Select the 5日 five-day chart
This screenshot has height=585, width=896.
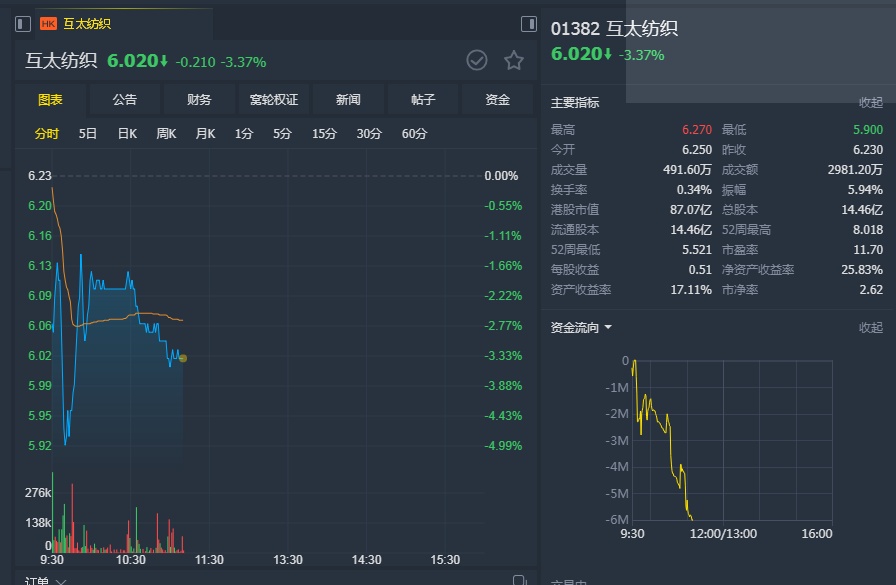(x=88, y=133)
